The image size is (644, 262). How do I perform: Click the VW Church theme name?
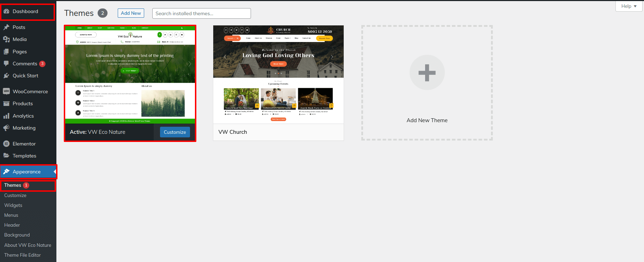point(233,132)
